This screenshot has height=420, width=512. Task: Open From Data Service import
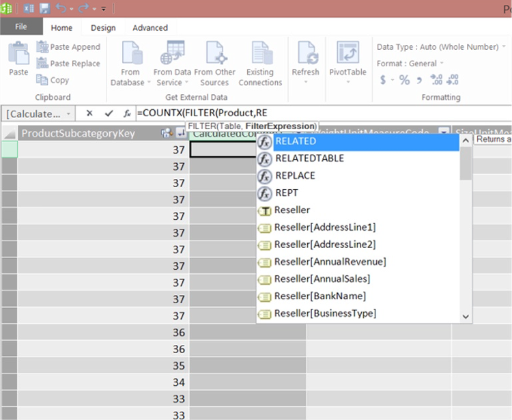pos(172,61)
